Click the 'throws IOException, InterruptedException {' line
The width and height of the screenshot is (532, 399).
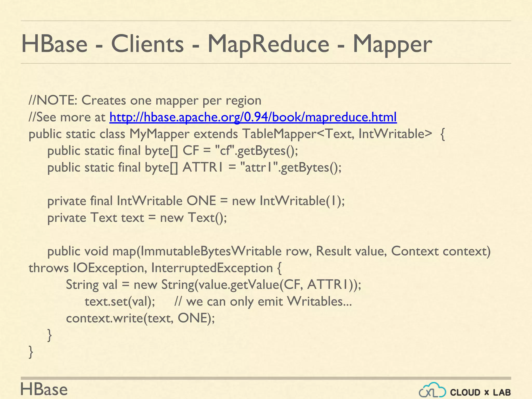tap(155, 268)
